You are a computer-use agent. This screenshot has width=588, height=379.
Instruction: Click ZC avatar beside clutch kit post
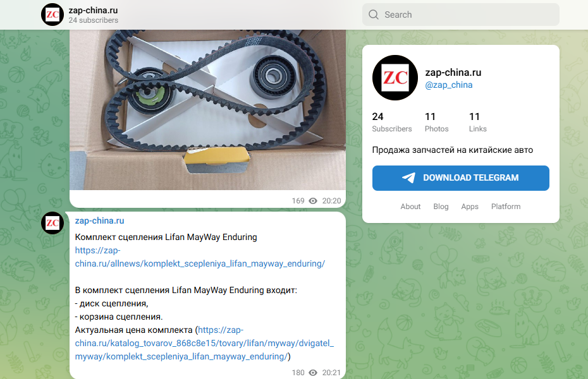click(x=52, y=223)
